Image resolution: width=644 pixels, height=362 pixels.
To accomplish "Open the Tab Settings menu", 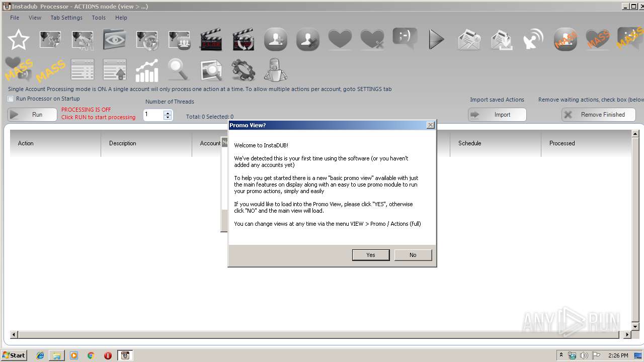I will [x=66, y=18].
